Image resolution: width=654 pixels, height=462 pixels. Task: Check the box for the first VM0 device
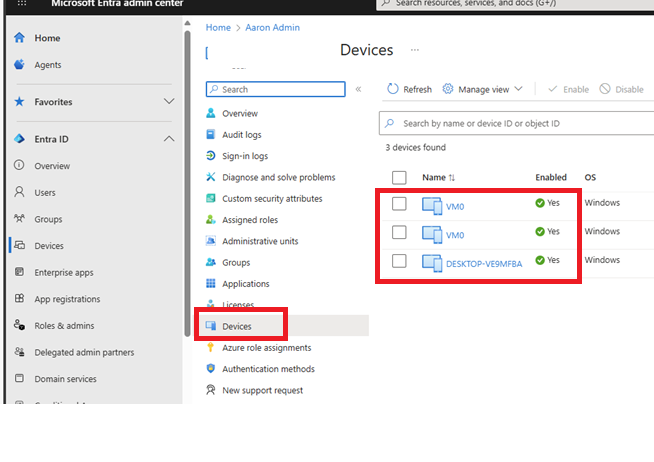[399, 203]
